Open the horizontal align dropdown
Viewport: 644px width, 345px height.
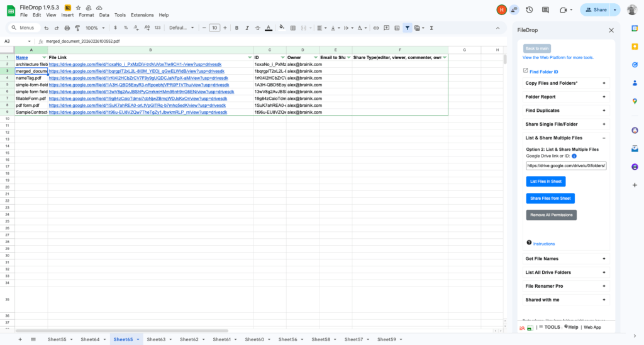[321, 28]
